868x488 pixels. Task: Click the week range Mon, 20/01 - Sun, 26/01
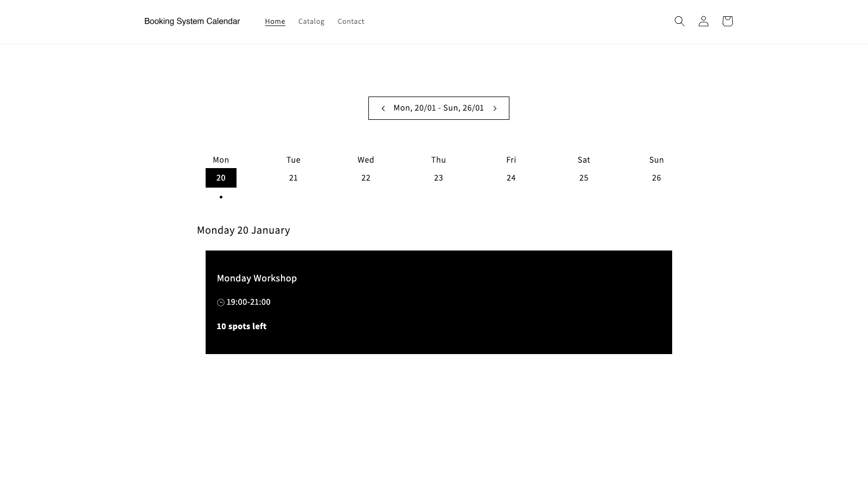coord(439,108)
